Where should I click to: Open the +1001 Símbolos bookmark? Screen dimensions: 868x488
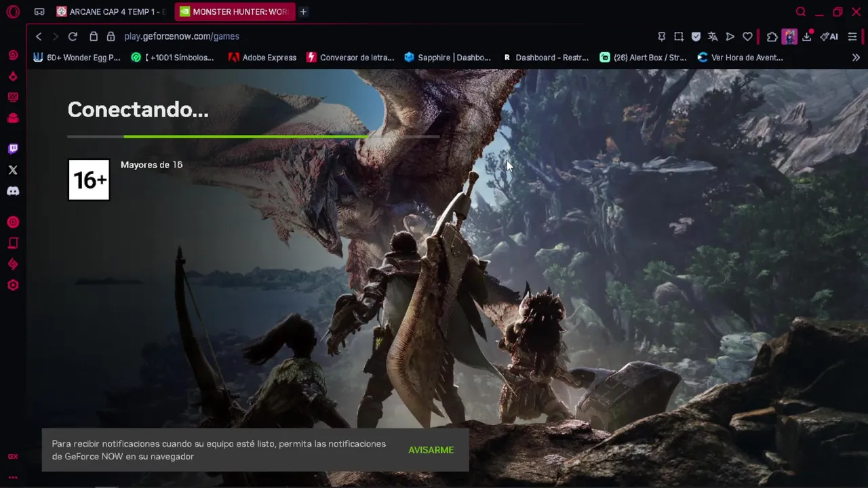point(172,58)
